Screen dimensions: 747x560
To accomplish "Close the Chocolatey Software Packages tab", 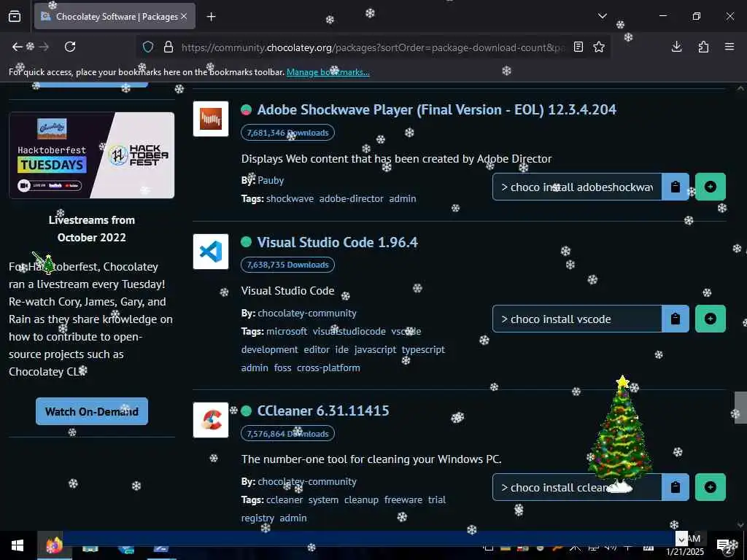I will pyautogui.click(x=184, y=16).
